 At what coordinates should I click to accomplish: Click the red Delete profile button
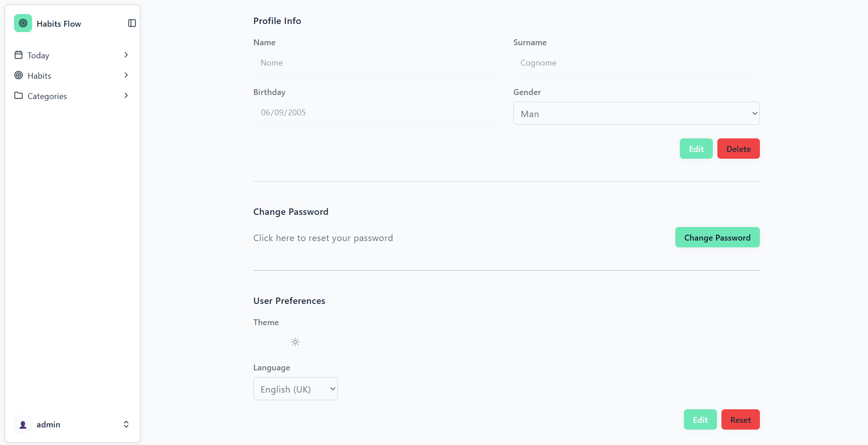(x=739, y=149)
